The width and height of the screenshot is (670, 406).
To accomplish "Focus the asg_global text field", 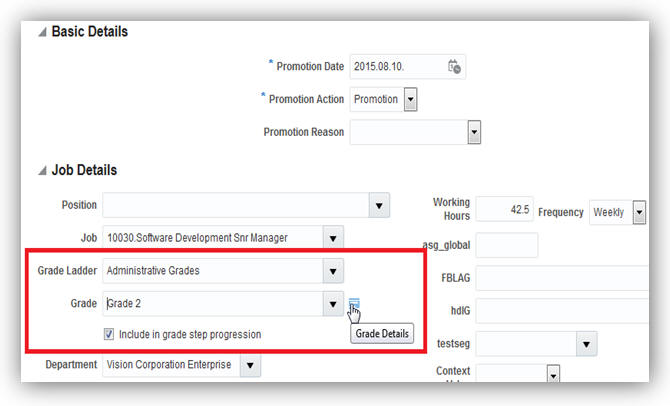I will coord(506,245).
